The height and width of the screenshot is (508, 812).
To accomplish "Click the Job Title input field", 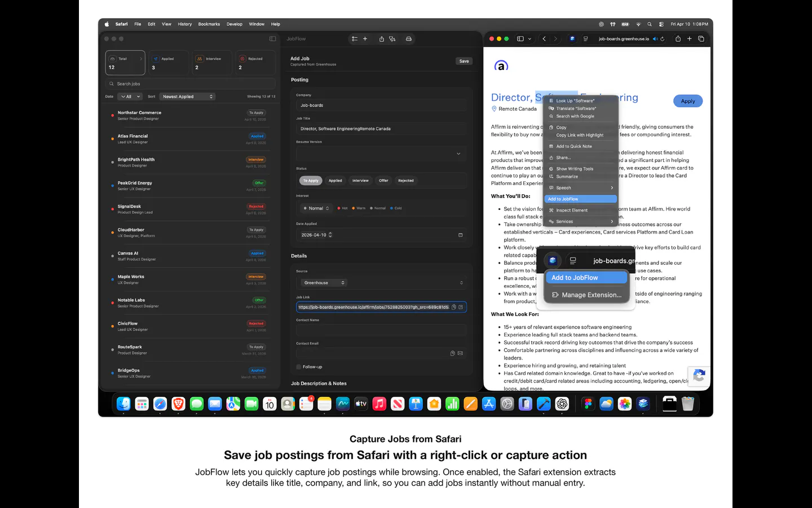I will [381, 129].
